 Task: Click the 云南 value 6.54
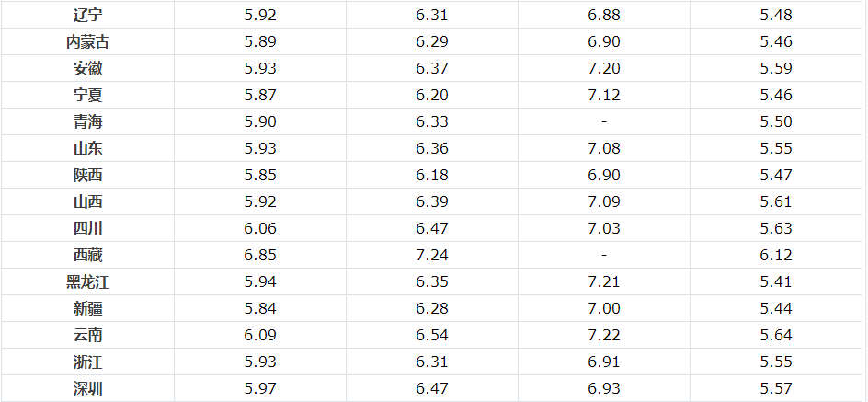coord(432,335)
